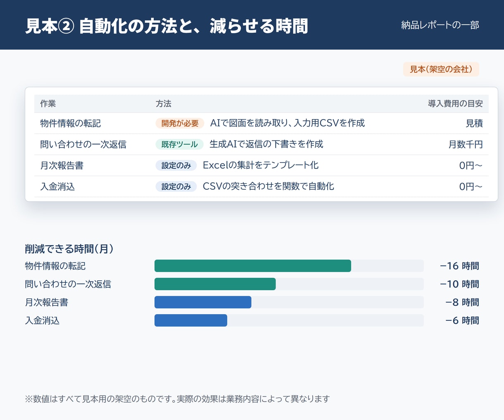Click the −16 時間 value

click(x=459, y=266)
